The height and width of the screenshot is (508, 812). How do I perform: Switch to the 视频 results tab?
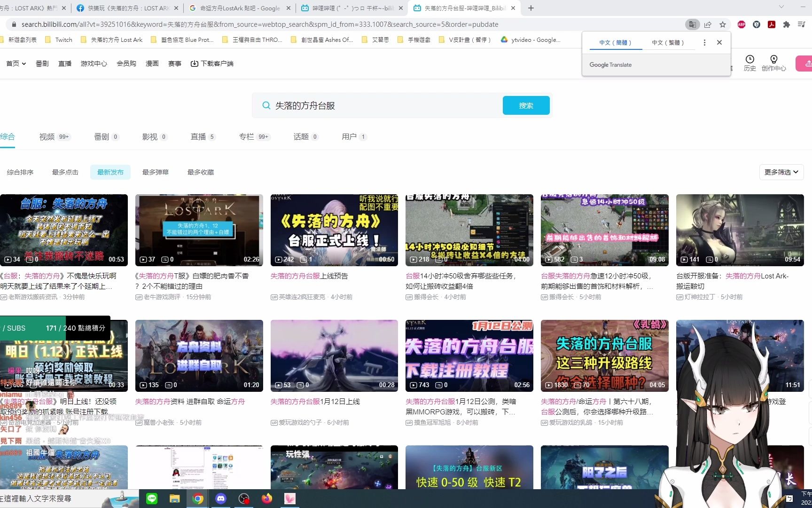click(55, 137)
